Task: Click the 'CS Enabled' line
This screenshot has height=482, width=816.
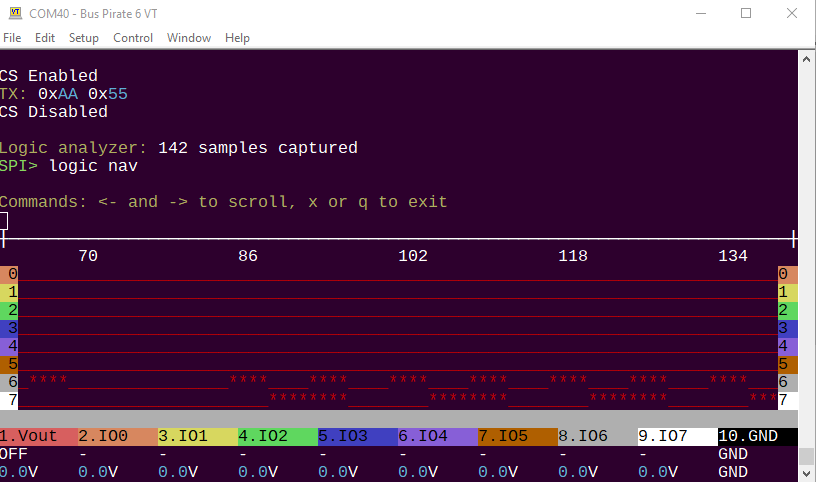Action: [x=48, y=76]
